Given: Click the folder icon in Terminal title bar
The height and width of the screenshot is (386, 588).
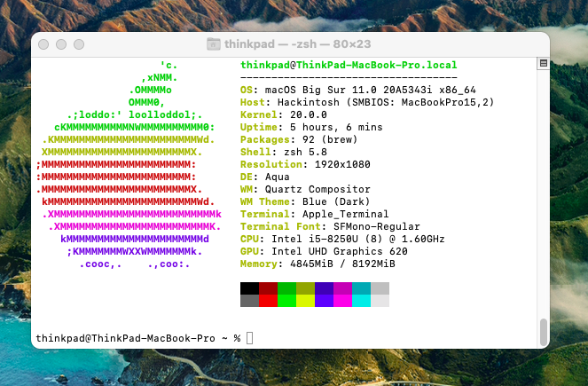Looking at the screenshot, I should tap(214, 43).
